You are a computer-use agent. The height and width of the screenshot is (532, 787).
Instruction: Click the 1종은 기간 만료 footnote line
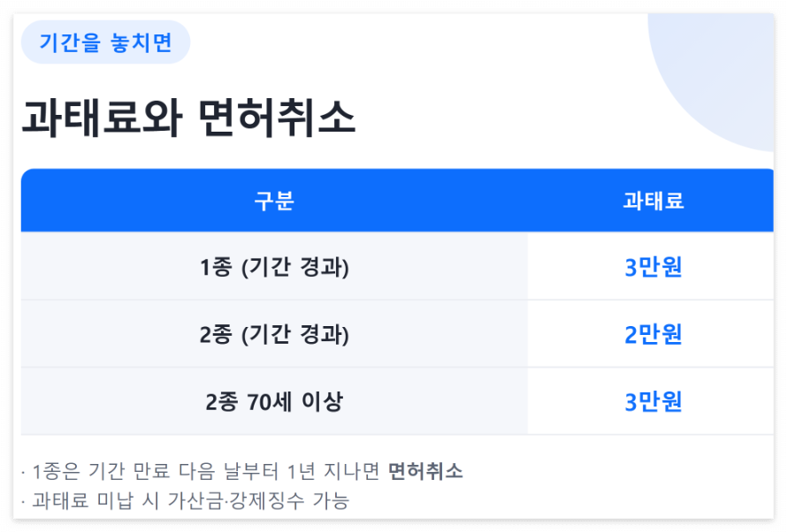242,471
